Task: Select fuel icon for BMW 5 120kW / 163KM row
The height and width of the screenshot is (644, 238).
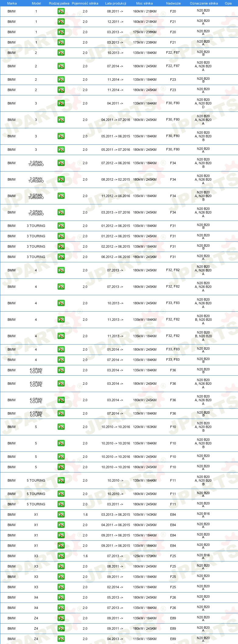Action: [61, 427]
